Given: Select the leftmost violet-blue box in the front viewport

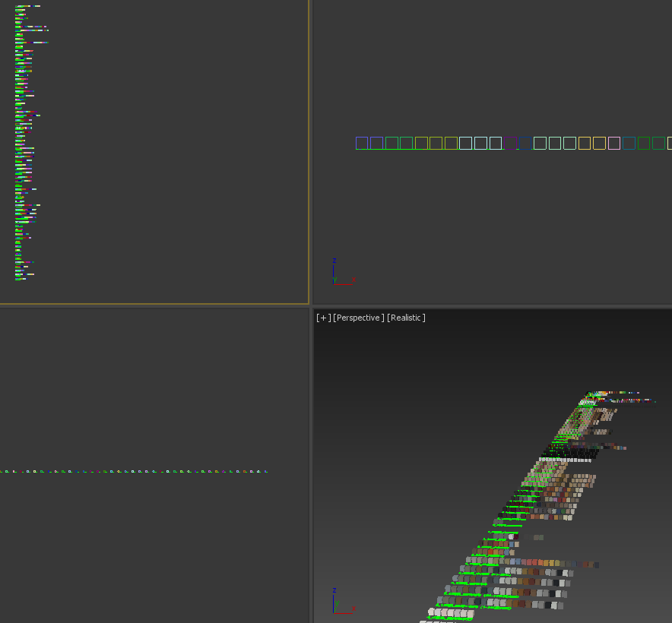Looking at the screenshot, I should click(x=362, y=143).
